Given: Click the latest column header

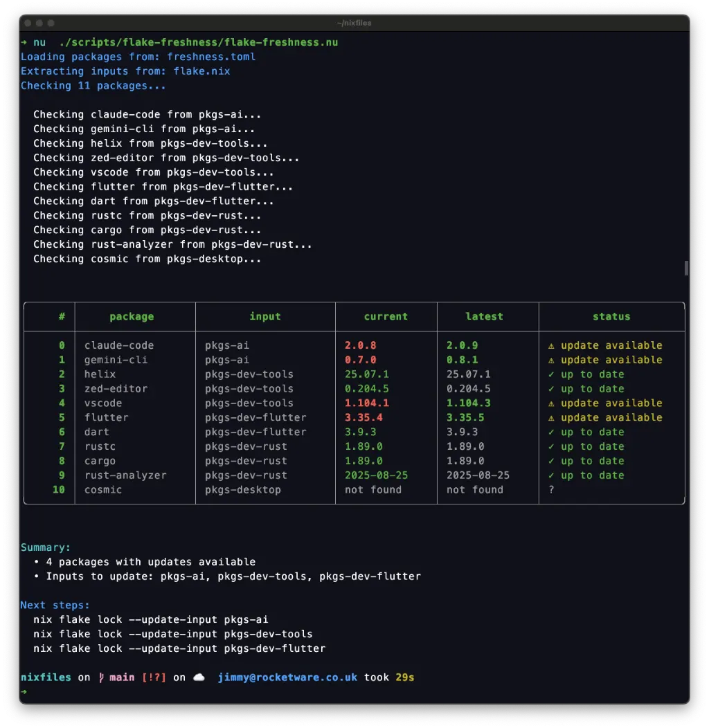Looking at the screenshot, I should (x=484, y=316).
